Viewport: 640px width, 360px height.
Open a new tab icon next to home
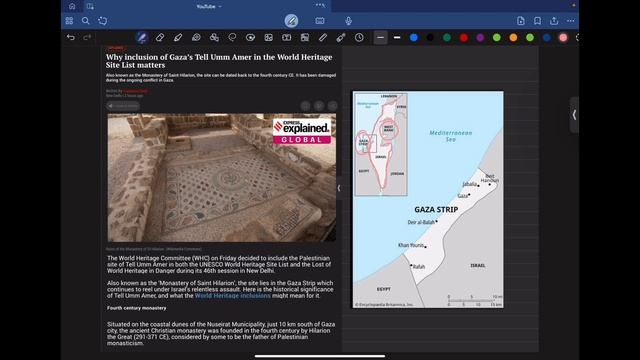90,6
